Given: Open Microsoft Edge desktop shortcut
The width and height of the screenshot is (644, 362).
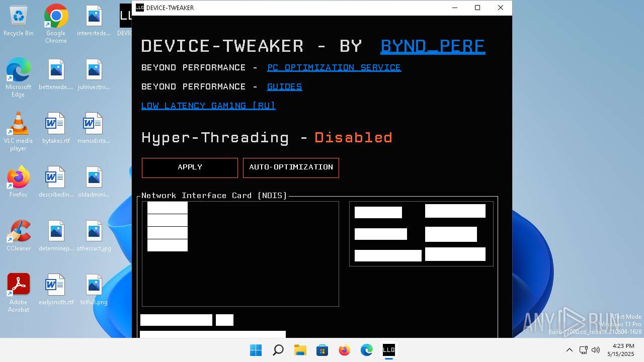Looking at the screenshot, I should [19, 77].
